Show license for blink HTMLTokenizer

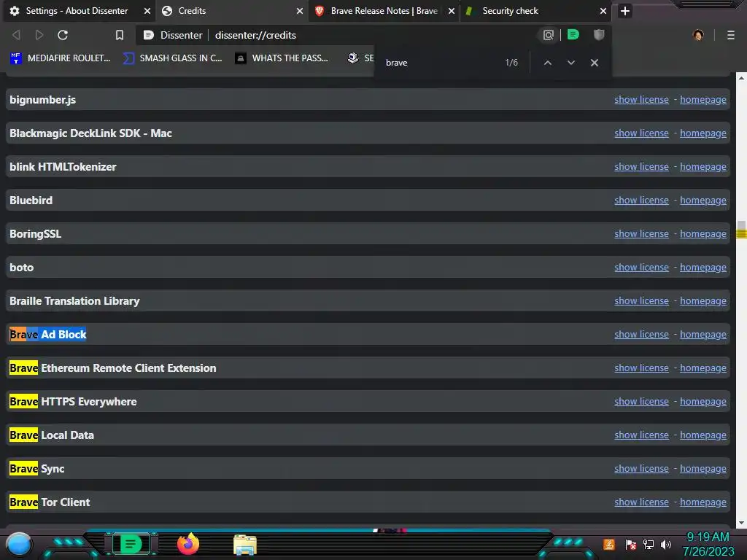click(x=641, y=167)
